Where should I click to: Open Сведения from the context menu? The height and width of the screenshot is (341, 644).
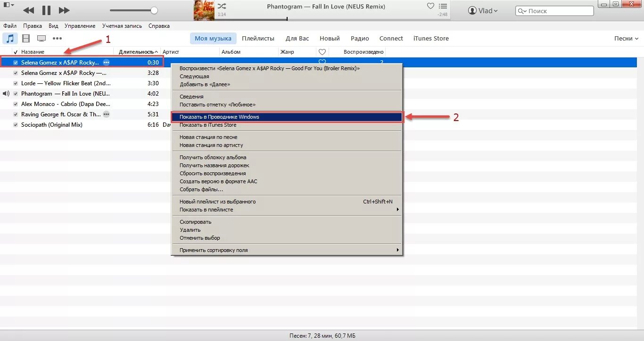tap(287, 97)
